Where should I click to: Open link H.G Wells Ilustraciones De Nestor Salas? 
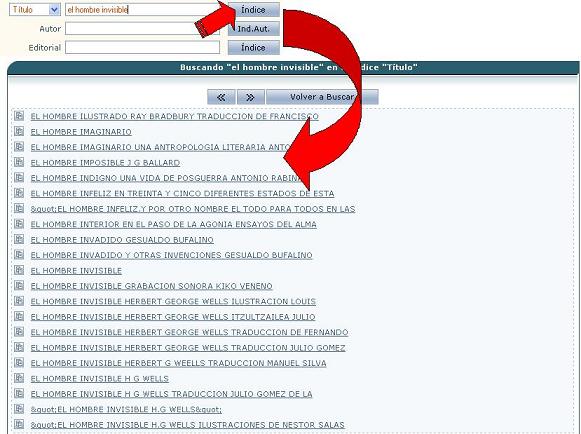(x=187, y=425)
